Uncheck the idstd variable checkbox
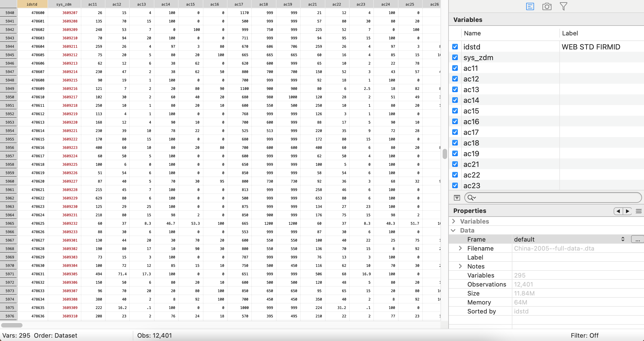644x341 pixels. (455, 47)
